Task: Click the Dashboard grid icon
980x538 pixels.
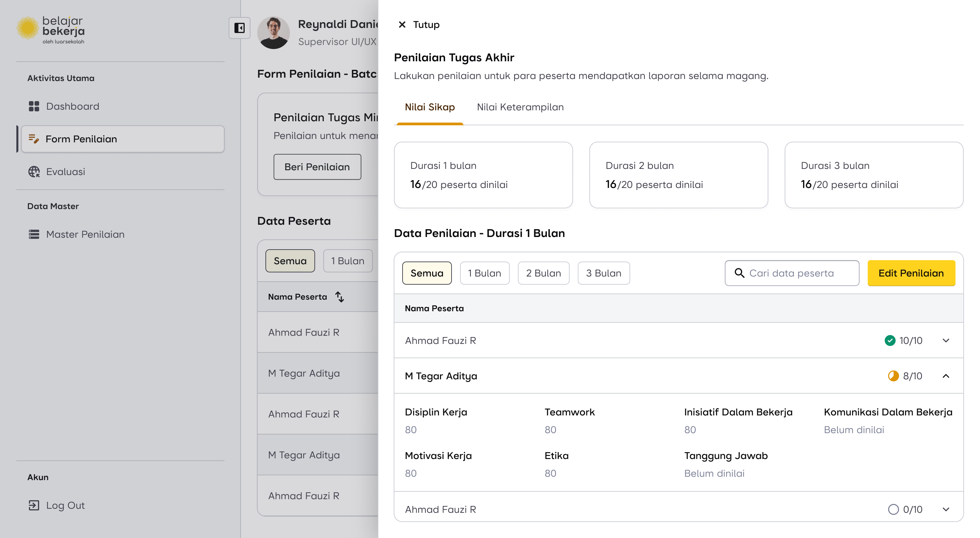Action: [34, 106]
